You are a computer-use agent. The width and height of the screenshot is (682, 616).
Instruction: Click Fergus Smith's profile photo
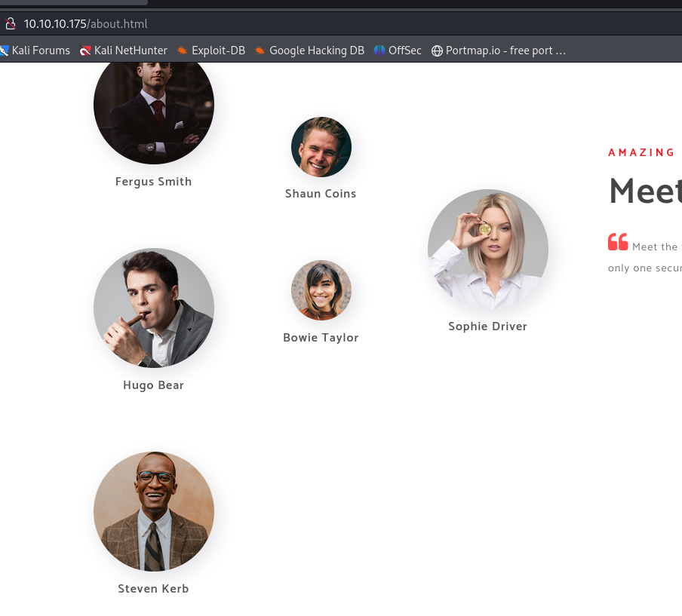tap(154, 106)
